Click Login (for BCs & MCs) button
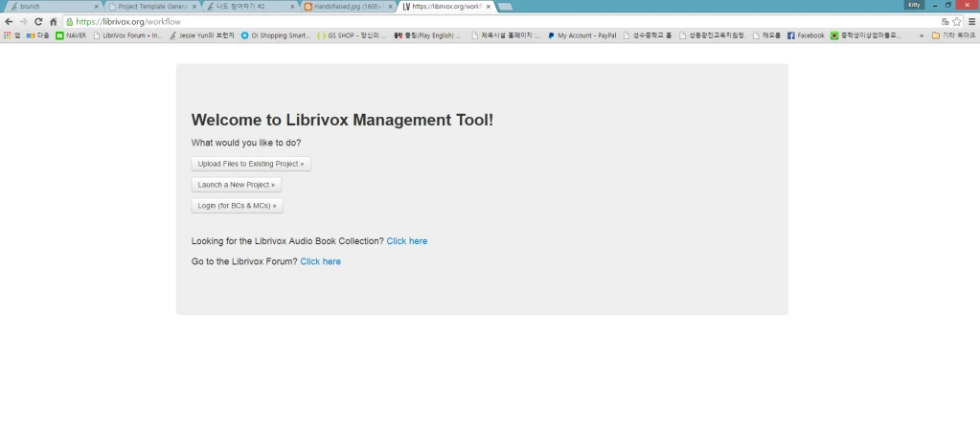 (237, 206)
